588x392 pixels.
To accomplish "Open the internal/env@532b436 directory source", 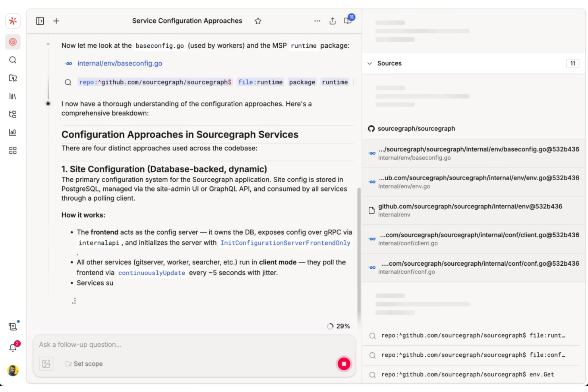I will tap(474, 210).
